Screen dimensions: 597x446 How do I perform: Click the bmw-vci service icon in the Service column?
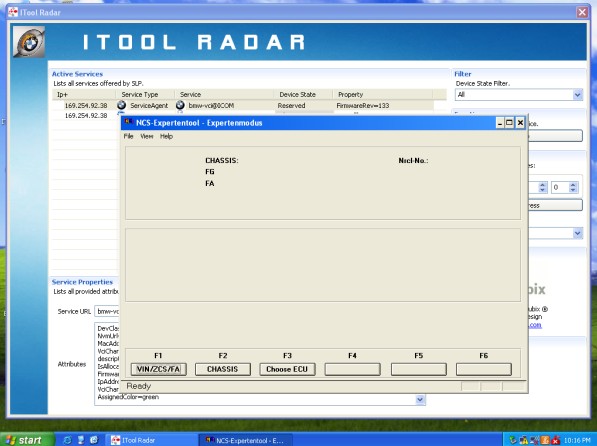coord(180,105)
